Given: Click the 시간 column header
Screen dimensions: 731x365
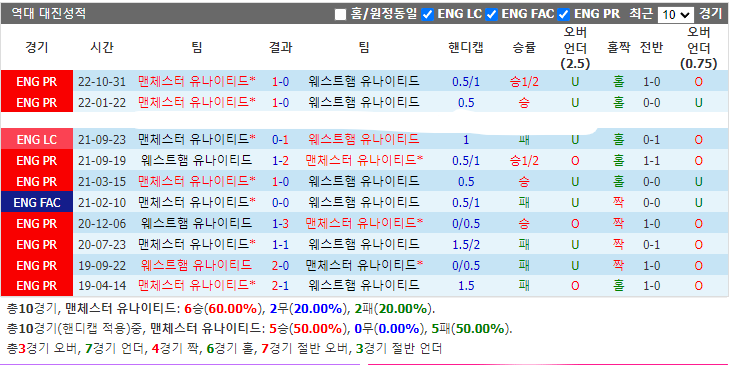Looking at the screenshot, I should point(102,47).
